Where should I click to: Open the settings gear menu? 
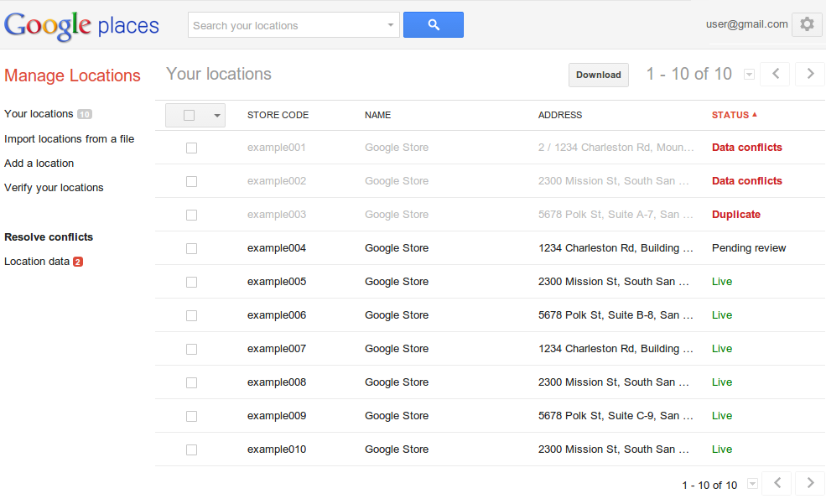807,24
